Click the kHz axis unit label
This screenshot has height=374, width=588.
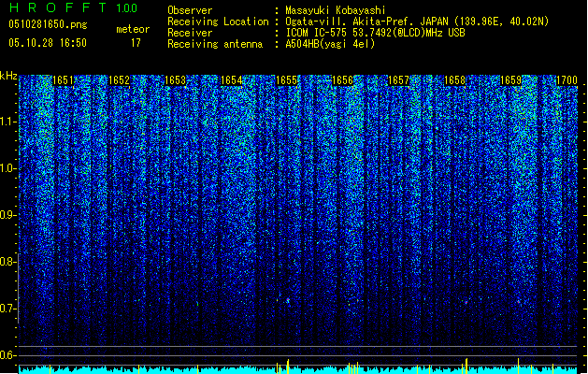tap(8, 76)
